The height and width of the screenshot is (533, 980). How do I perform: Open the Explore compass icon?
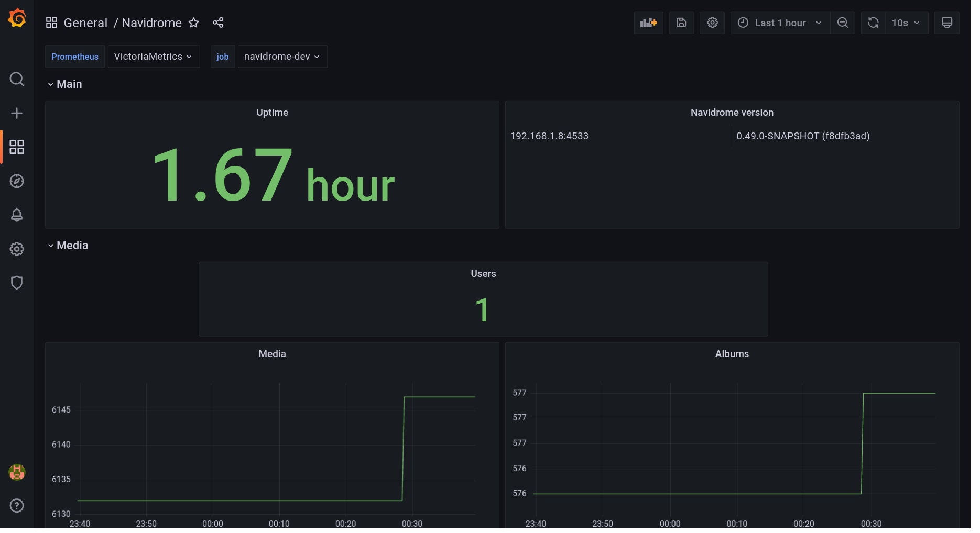pos(17,181)
